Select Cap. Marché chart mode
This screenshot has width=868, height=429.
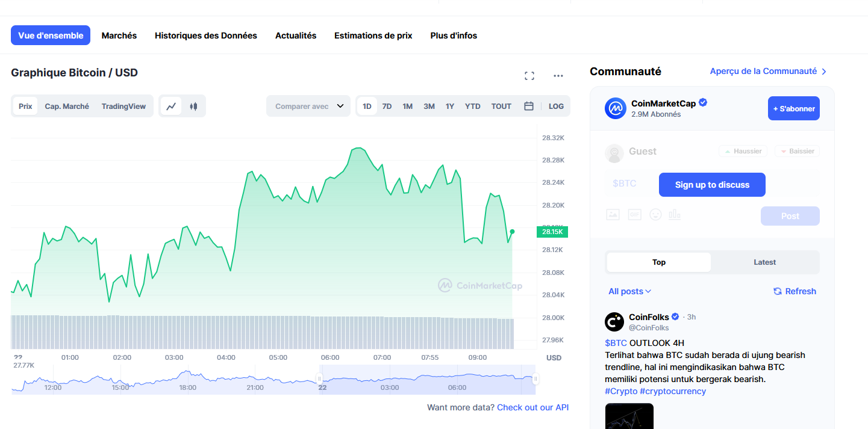[67, 106]
